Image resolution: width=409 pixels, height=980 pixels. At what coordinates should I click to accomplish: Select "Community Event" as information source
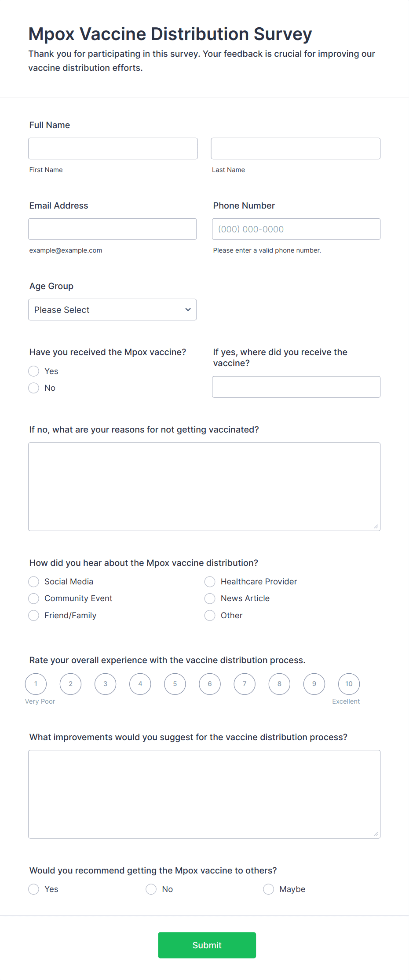[33, 598]
